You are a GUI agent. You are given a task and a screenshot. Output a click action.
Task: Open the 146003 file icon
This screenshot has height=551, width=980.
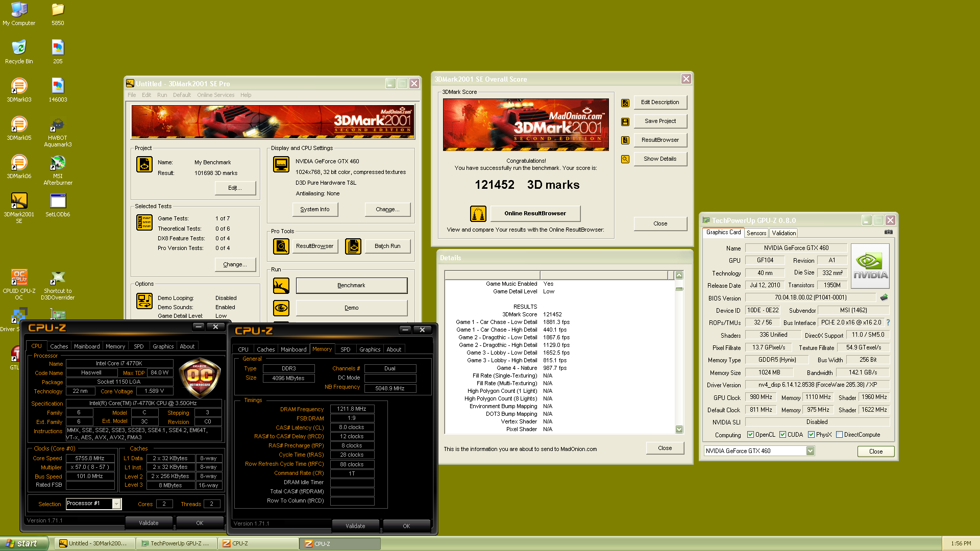[x=58, y=90]
